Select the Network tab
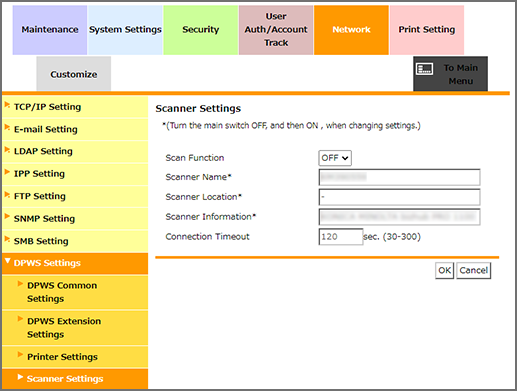 point(351,30)
